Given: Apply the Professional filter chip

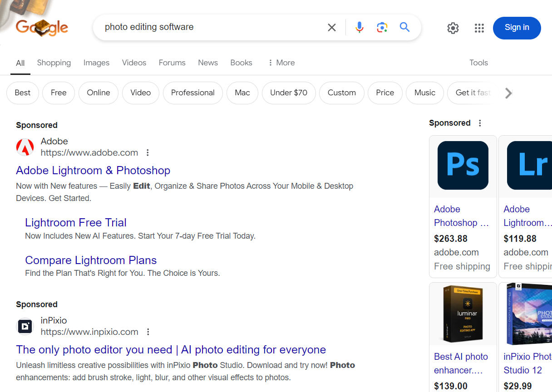Looking at the screenshot, I should (193, 93).
